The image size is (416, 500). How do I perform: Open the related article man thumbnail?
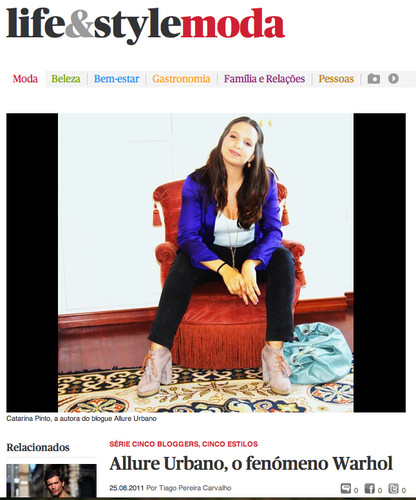tap(51, 480)
